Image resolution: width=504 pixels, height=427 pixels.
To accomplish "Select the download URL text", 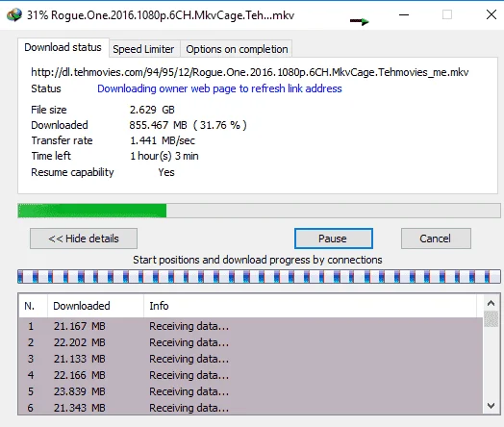I will pyautogui.click(x=250, y=72).
